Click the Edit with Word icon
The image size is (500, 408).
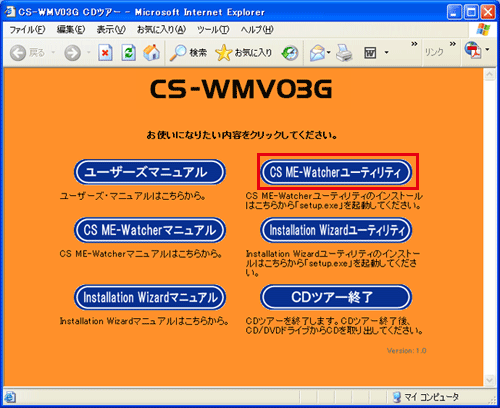370,53
